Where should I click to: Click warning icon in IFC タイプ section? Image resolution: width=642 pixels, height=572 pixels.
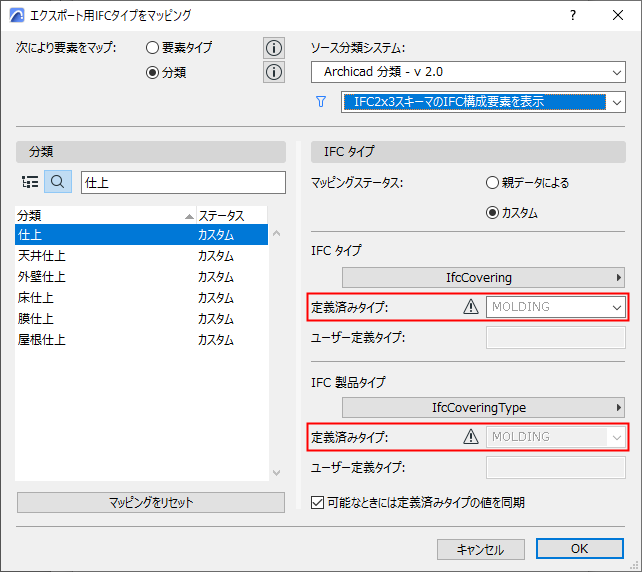coord(471,307)
